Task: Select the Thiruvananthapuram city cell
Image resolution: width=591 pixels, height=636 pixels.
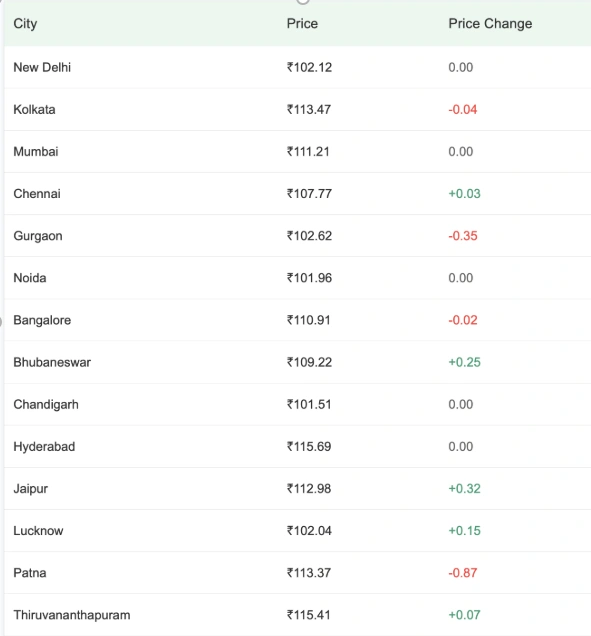Action: [x=72, y=615]
